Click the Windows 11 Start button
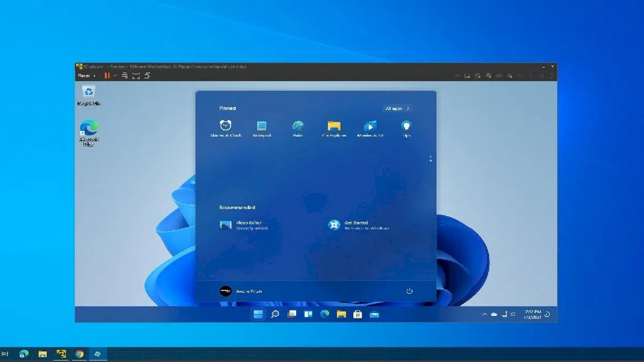This screenshot has width=644, height=362. click(x=258, y=314)
